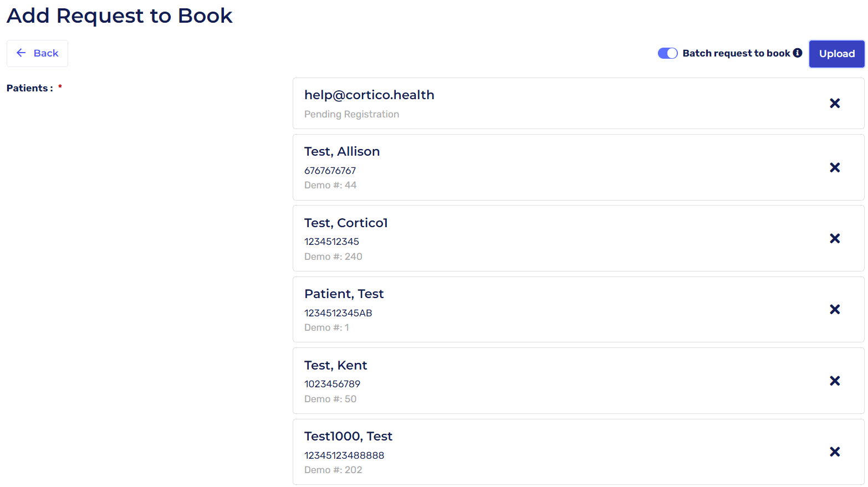Remove patient Test, Kent from list
The width and height of the screenshot is (868, 487).
point(835,381)
